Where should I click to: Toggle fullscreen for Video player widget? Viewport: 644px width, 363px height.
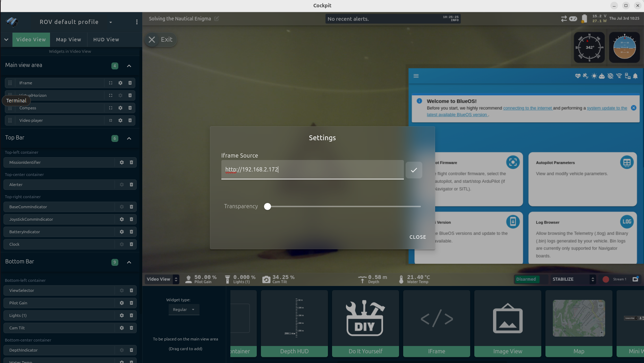[x=111, y=120]
